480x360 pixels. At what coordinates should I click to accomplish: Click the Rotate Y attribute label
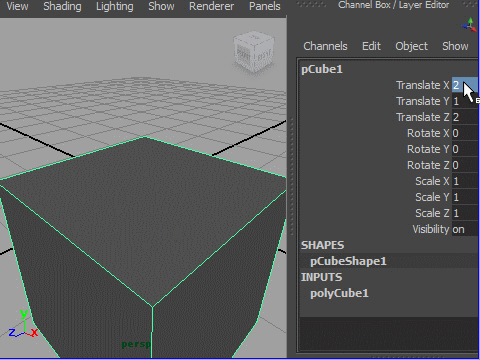coord(428,149)
